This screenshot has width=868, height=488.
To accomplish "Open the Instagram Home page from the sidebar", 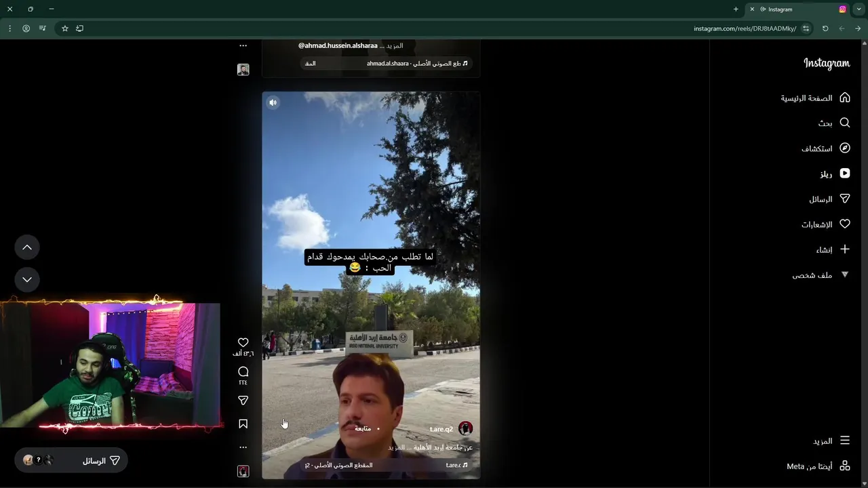I will [x=815, y=98].
